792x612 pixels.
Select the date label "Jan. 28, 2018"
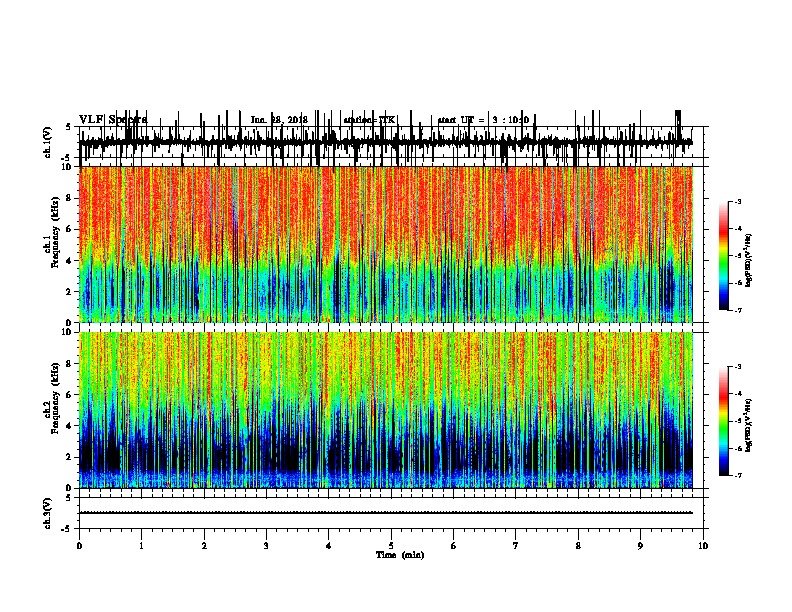click(279, 120)
